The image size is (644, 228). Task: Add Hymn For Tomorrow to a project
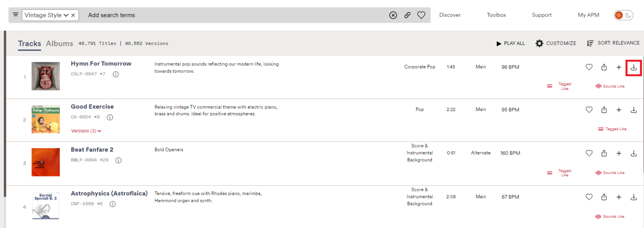coord(619,67)
